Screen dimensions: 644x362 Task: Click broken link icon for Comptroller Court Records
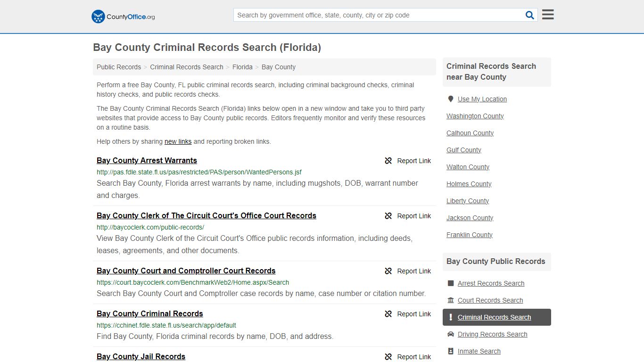click(388, 271)
